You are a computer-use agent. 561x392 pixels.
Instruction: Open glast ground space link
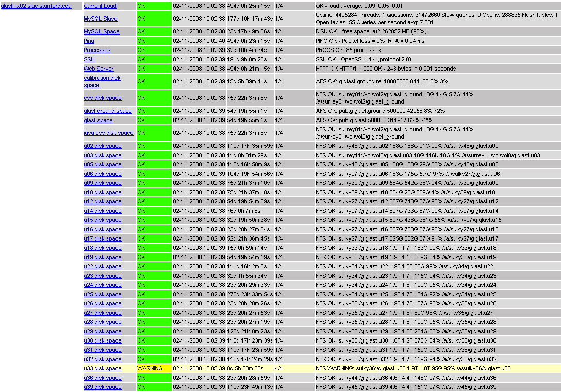tap(108, 111)
